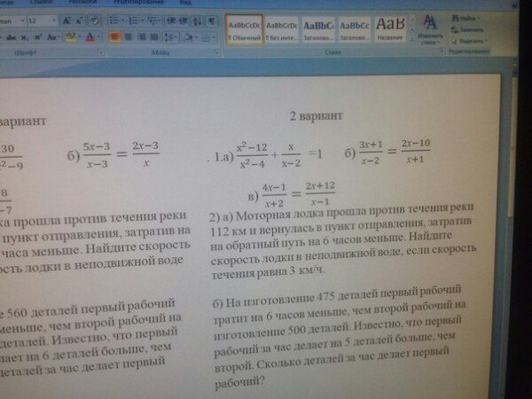This screenshot has width=532, height=399.
Task: Open the Абзац dialog launcher
Action: tap(216, 52)
